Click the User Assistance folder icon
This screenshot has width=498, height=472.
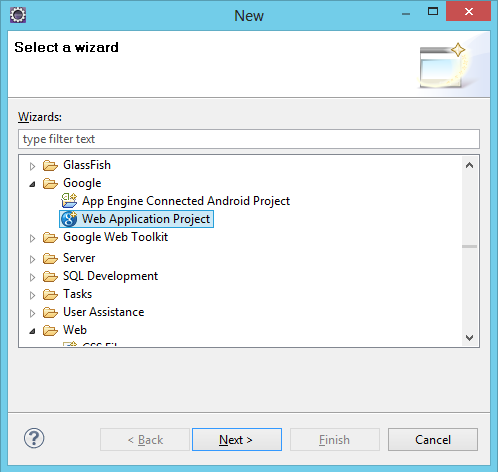pos(50,312)
